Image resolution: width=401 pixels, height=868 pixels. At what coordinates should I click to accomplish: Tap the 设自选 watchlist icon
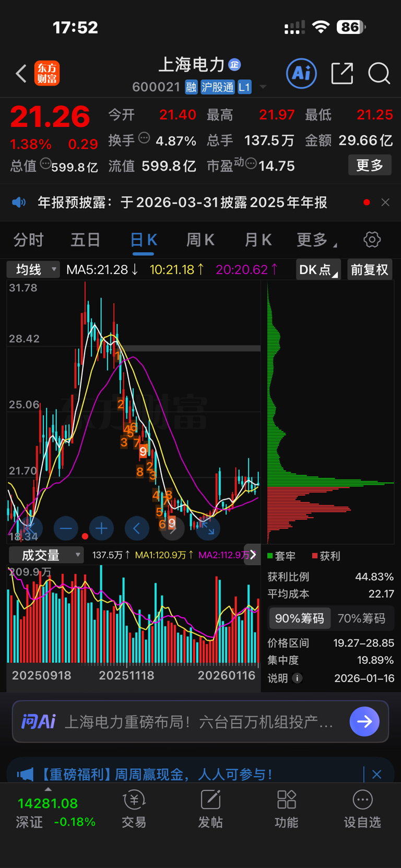[x=362, y=809]
